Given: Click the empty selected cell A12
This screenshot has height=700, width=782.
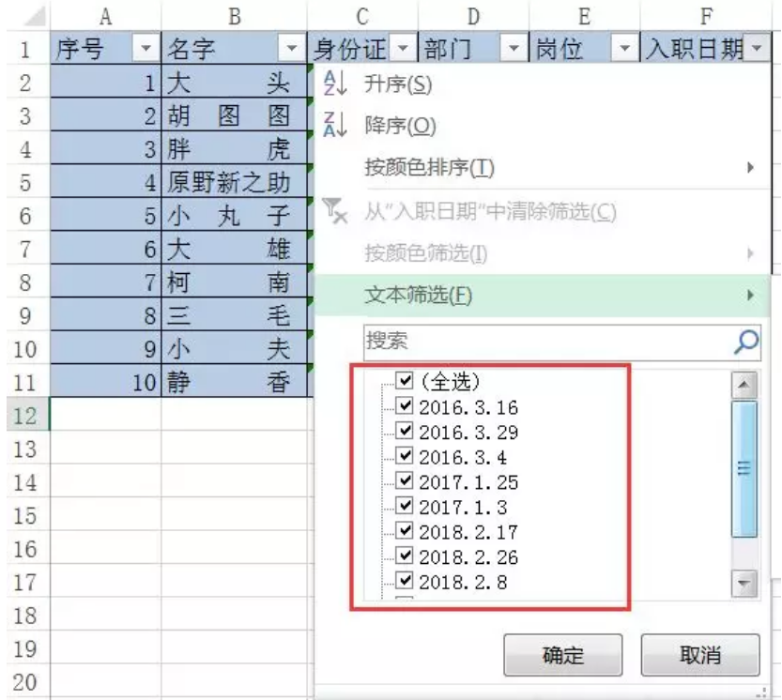Looking at the screenshot, I should tap(106, 415).
